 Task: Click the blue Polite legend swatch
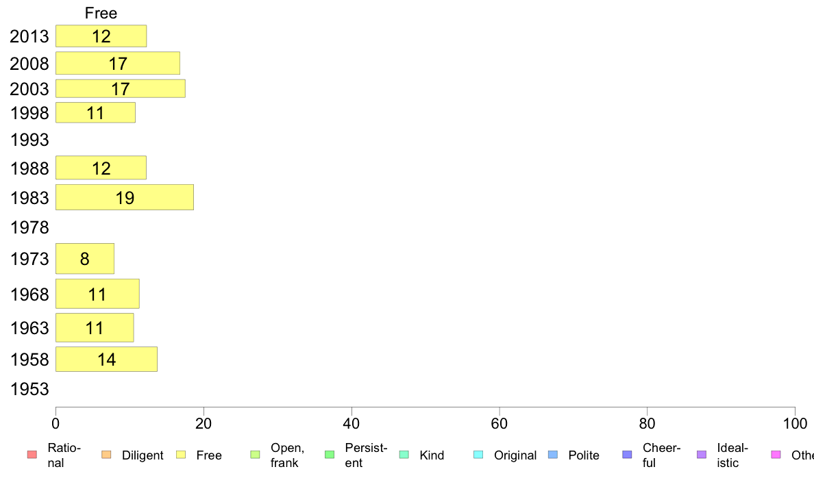(553, 455)
